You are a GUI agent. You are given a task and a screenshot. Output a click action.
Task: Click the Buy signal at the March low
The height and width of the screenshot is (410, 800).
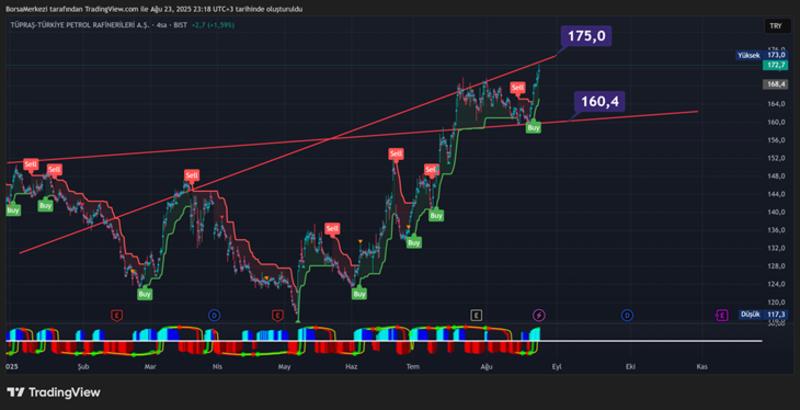tap(145, 294)
